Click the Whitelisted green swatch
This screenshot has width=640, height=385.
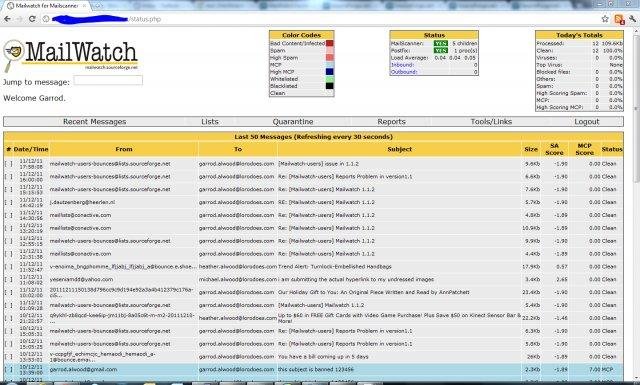(330, 79)
